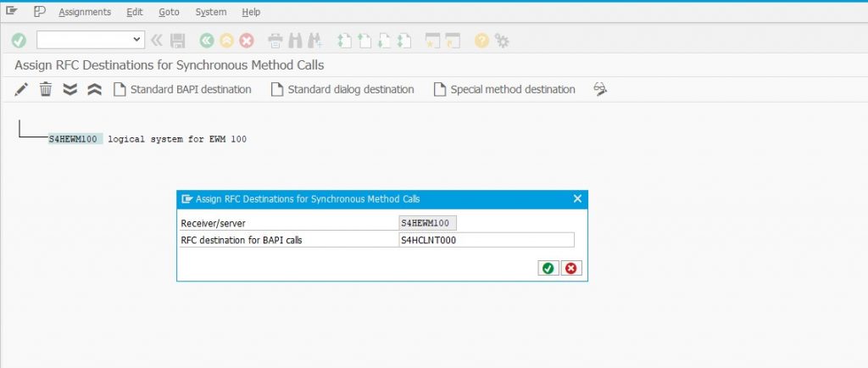Screen dimensions: 868x368
Task: Go to the previous page icon
Action: [364, 41]
